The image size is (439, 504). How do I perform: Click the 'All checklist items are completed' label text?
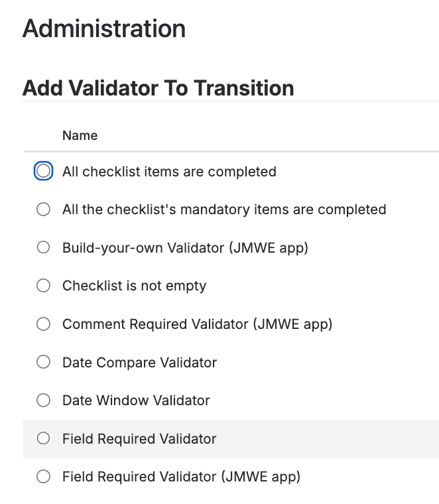click(169, 172)
